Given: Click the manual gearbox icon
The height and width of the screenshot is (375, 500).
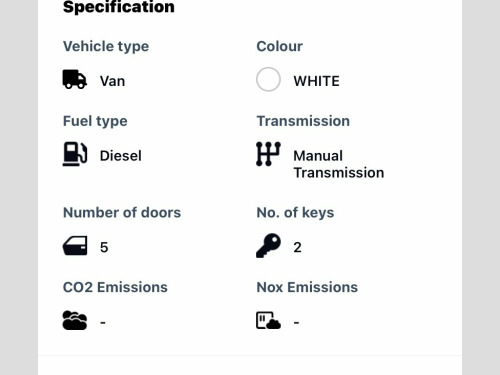Looking at the screenshot, I should click(268, 154).
